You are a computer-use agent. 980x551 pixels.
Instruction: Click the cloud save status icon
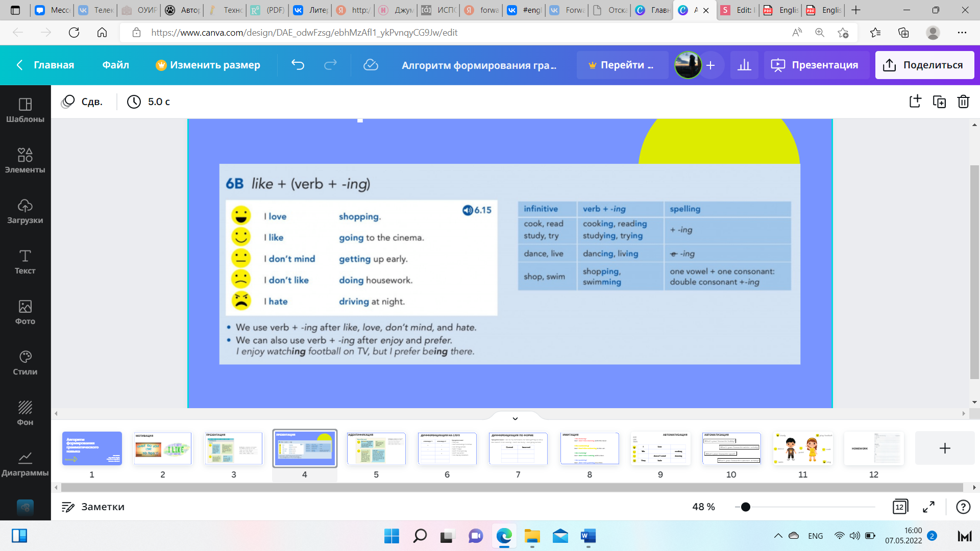[371, 65]
